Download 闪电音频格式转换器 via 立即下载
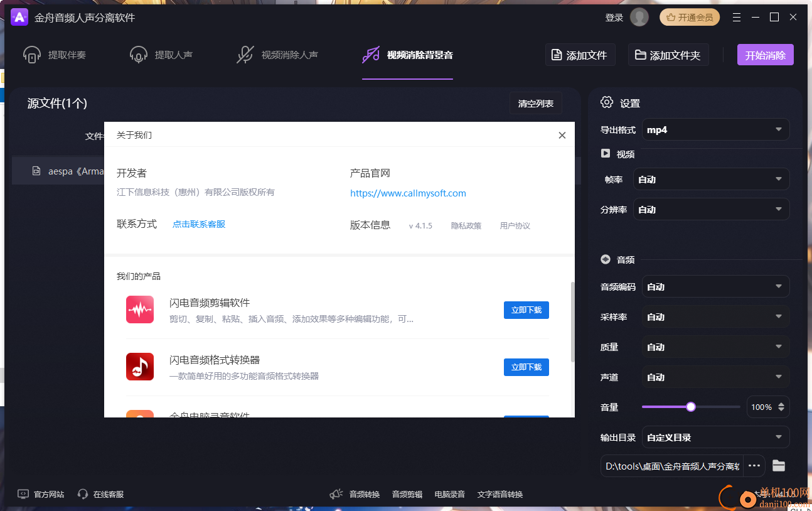 coord(526,367)
